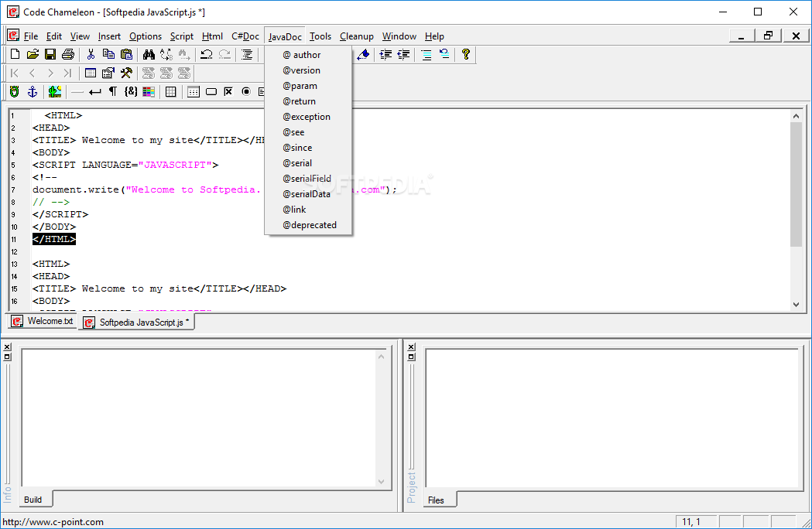Viewport: 812px width, 529px height.
Task: Insert image with the cactus picture icon
Action: point(55,91)
